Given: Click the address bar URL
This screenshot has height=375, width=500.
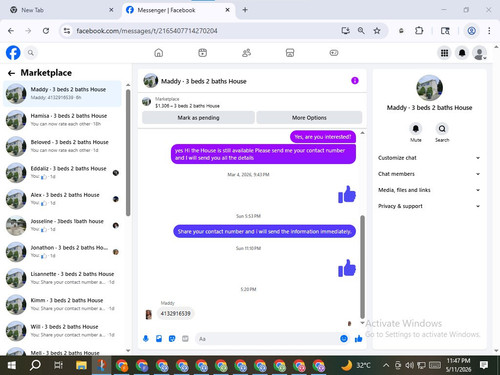Looking at the screenshot, I should (x=147, y=31).
